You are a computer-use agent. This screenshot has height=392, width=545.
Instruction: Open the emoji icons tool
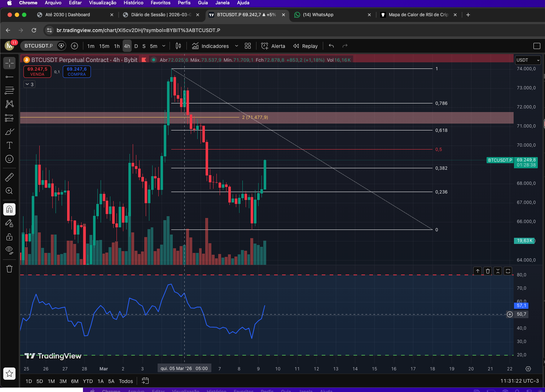[x=9, y=159]
